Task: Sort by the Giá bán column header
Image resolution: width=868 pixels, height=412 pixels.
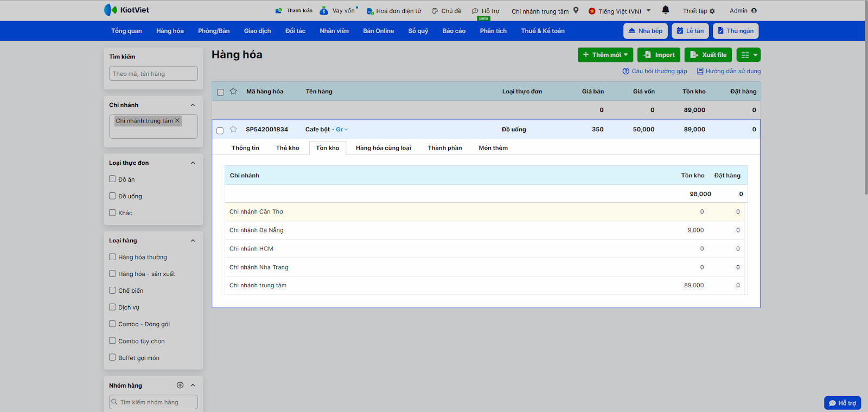Action: (593, 92)
